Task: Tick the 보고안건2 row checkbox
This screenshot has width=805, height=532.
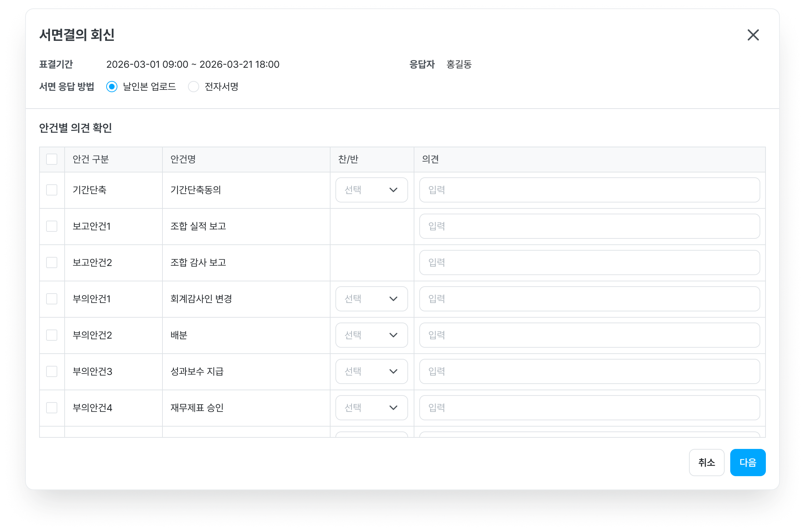Action: [x=52, y=263]
